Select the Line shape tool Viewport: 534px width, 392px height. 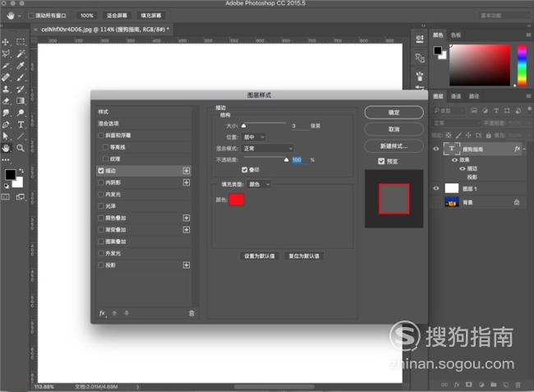tap(21, 136)
